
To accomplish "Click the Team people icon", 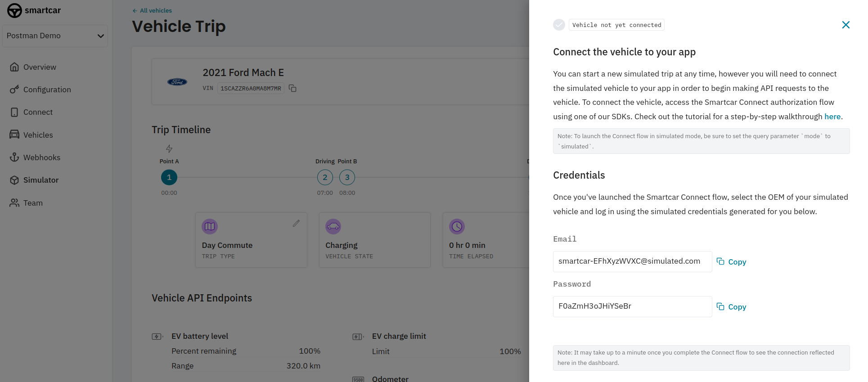I will 14,203.
